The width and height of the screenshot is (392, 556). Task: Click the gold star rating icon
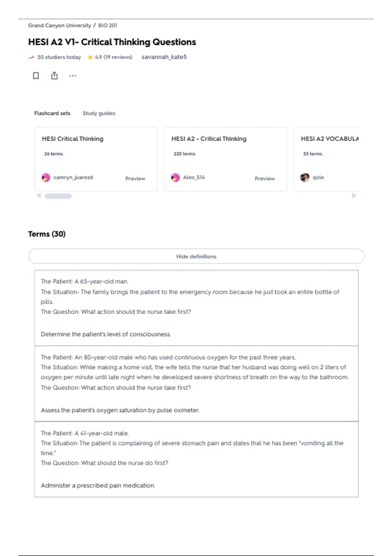click(x=90, y=57)
